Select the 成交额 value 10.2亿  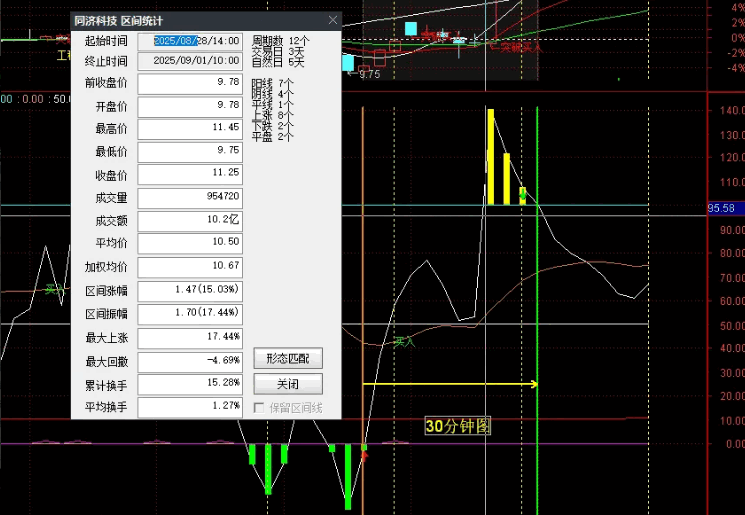point(190,221)
